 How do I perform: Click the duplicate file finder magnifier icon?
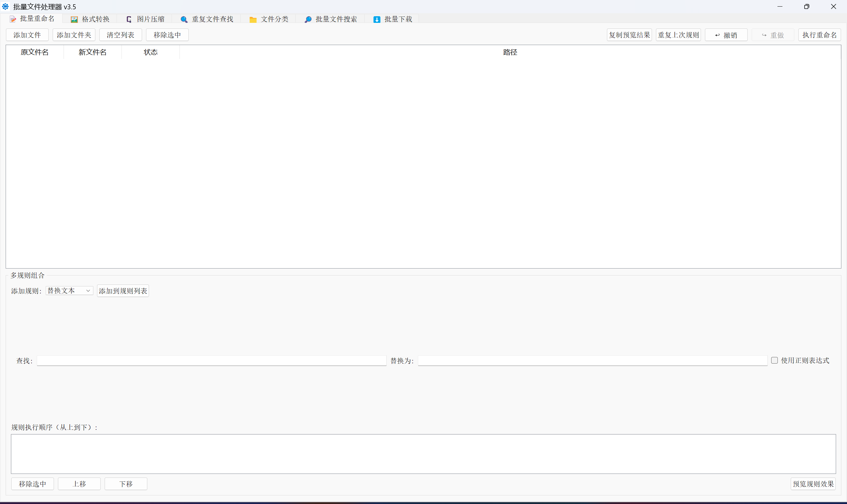[184, 19]
